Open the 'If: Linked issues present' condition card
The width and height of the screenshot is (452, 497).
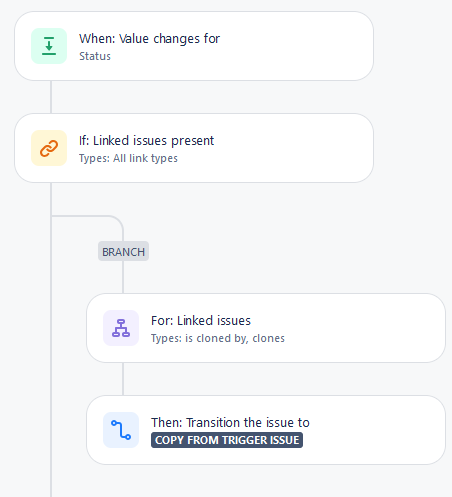[194, 148]
